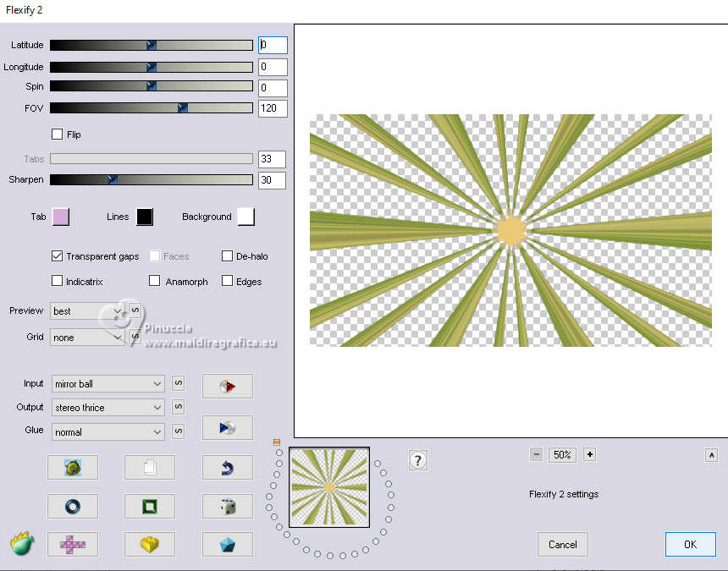Click the S button next to Preview
The height and width of the screenshot is (571, 728).
click(x=135, y=310)
